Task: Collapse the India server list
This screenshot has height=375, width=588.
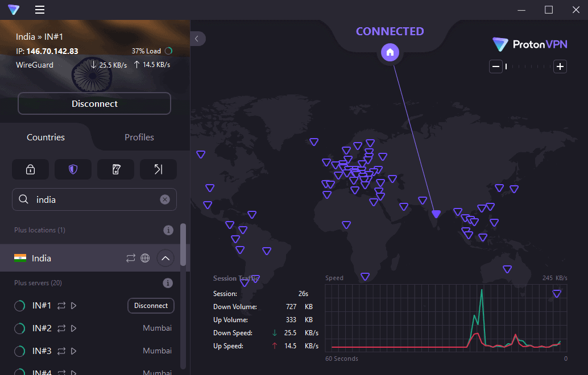Action: pos(165,259)
